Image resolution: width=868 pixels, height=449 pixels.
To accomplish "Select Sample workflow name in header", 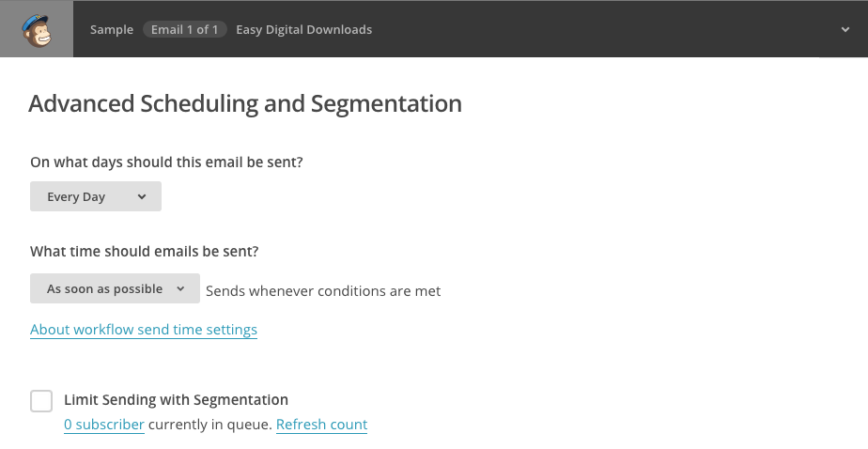I will [x=112, y=30].
